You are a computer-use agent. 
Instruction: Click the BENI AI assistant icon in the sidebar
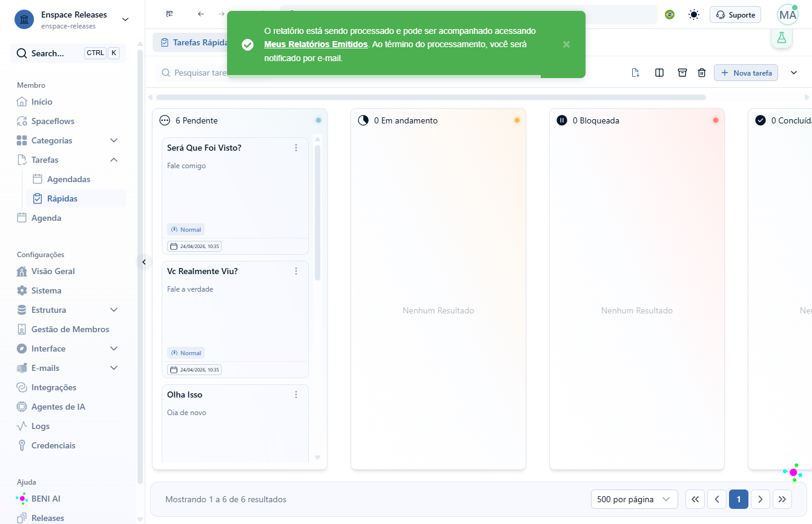tap(22, 499)
